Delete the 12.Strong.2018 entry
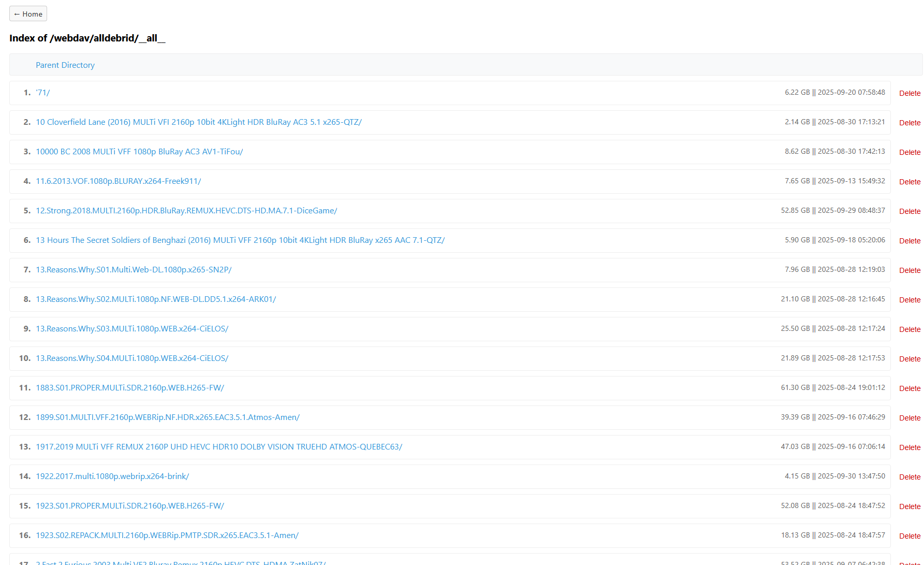Viewport: 924px width, 565px height. (910, 211)
